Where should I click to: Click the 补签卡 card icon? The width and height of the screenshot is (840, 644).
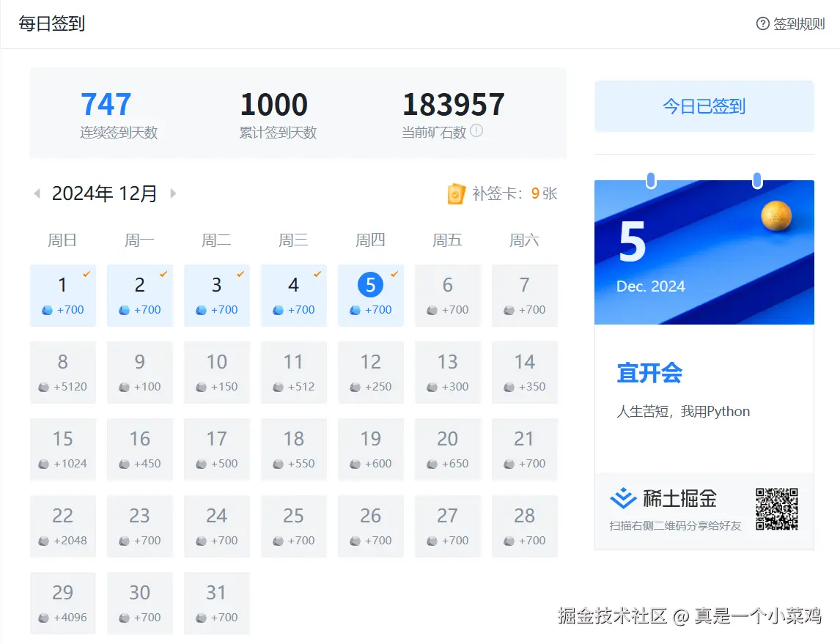tap(457, 193)
